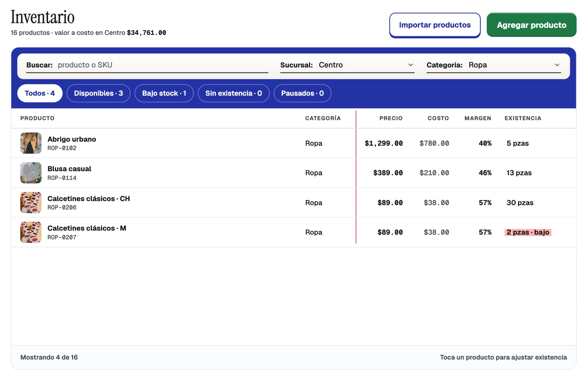Add a new product with Agregar producto
588x376 pixels.
click(x=531, y=25)
